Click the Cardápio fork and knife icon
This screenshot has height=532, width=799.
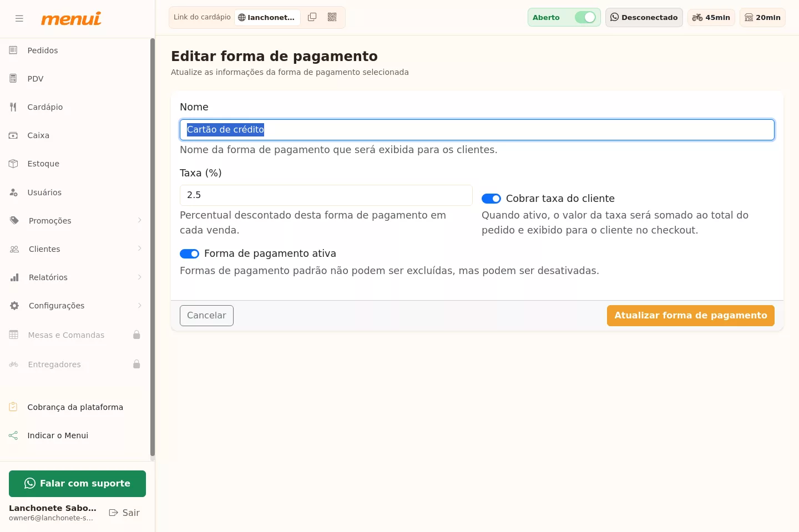click(13, 107)
